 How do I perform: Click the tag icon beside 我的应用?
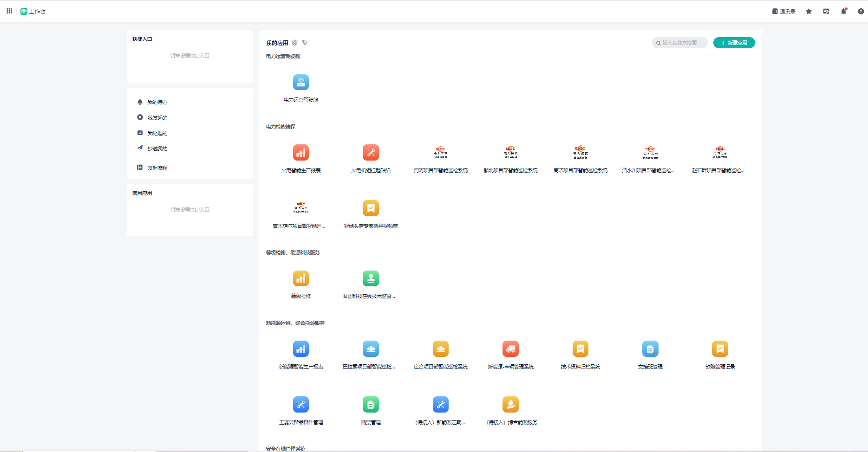[x=305, y=43]
